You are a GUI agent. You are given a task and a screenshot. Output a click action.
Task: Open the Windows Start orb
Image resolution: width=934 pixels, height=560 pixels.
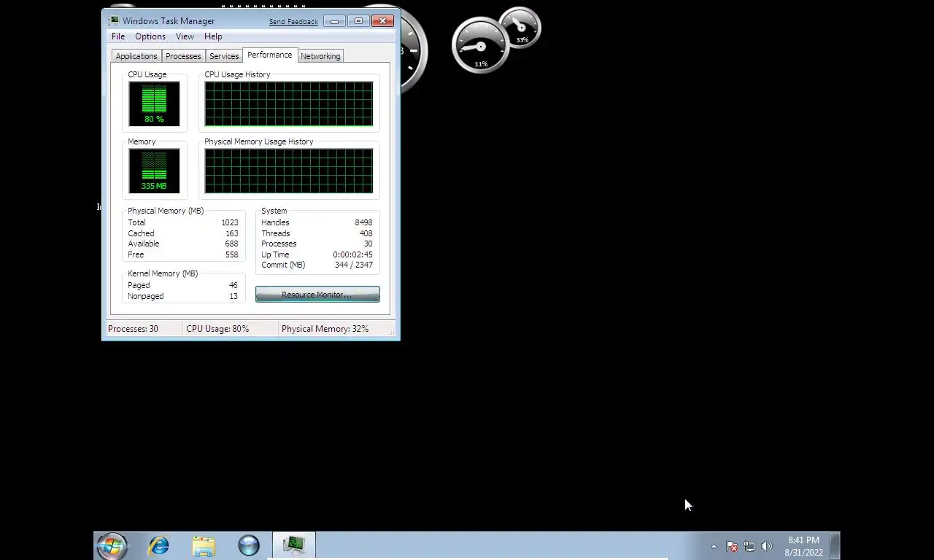point(112,545)
